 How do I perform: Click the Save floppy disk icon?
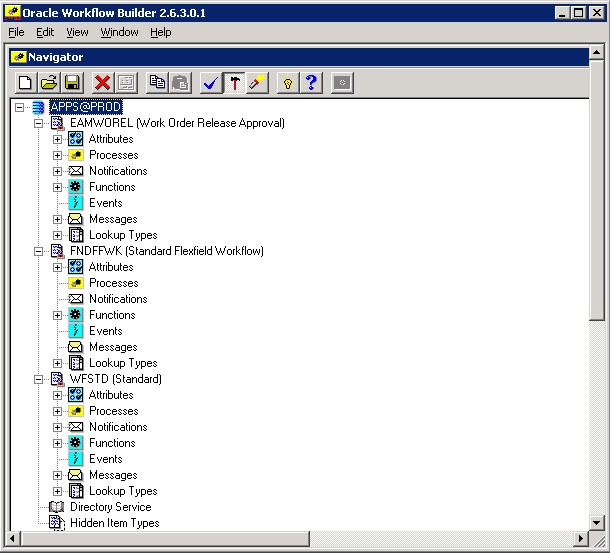pos(72,83)
